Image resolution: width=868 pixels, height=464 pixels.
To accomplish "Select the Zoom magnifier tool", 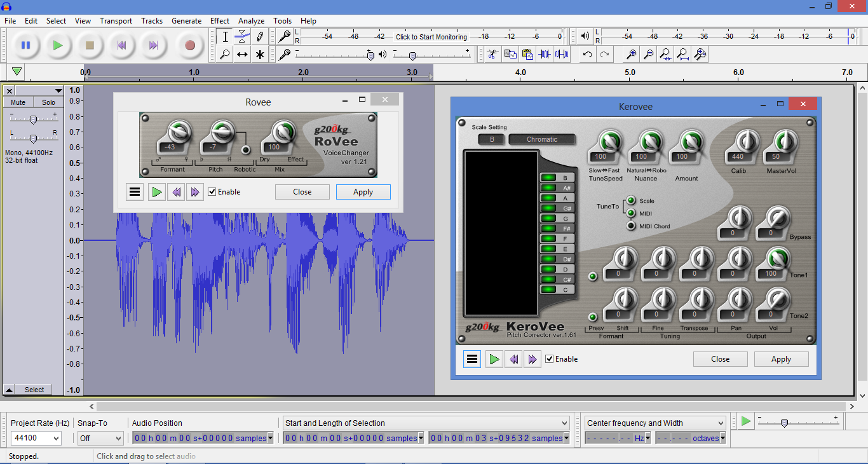I will point(224,55).
